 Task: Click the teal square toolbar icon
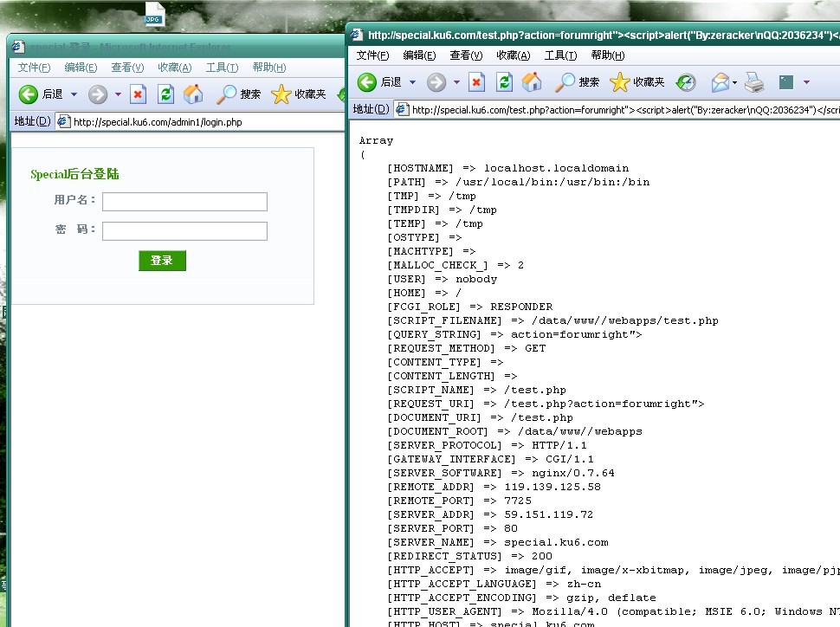[x=786, y=82]
